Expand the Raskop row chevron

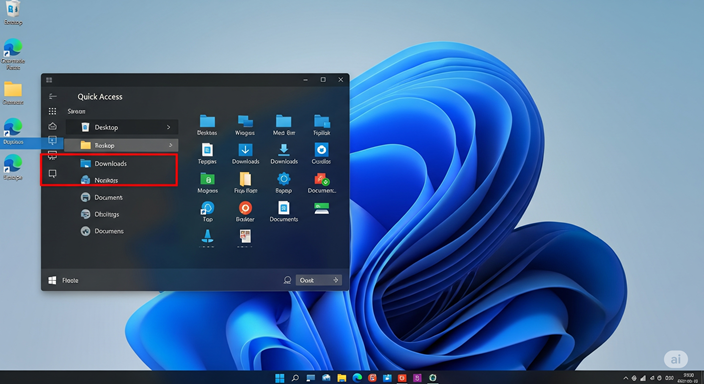171,145
